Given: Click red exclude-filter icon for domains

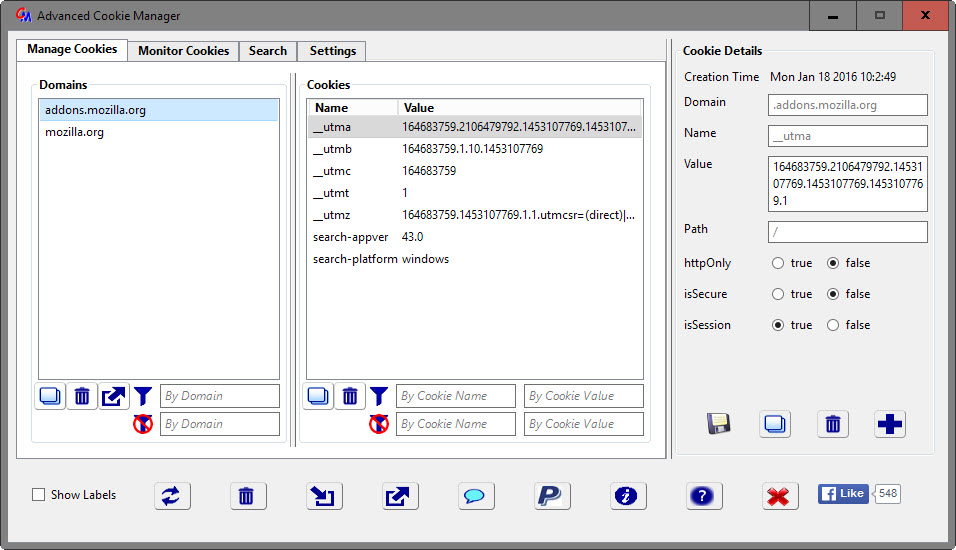Looking at the screenshot, I should [143, 424].
